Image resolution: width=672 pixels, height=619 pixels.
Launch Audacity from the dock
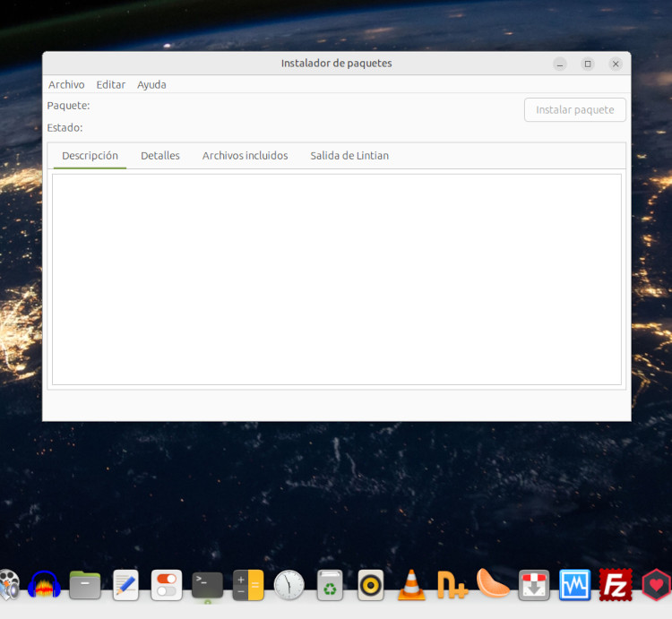point(44,585)
